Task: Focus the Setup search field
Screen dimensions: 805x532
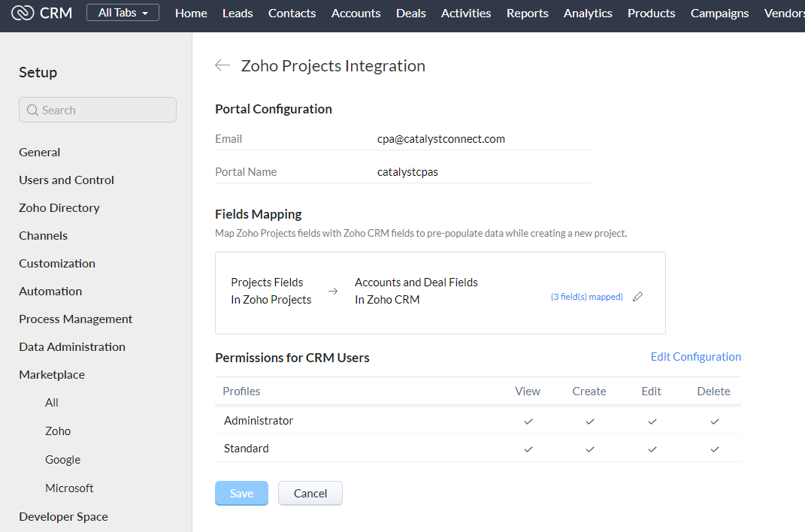Action: (x=105, y=110)
